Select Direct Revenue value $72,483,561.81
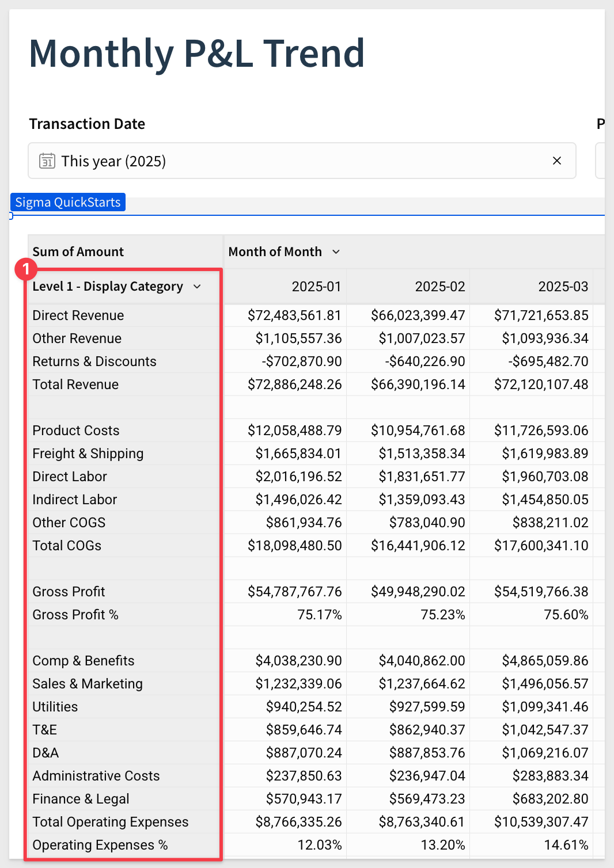 point(295,315)
